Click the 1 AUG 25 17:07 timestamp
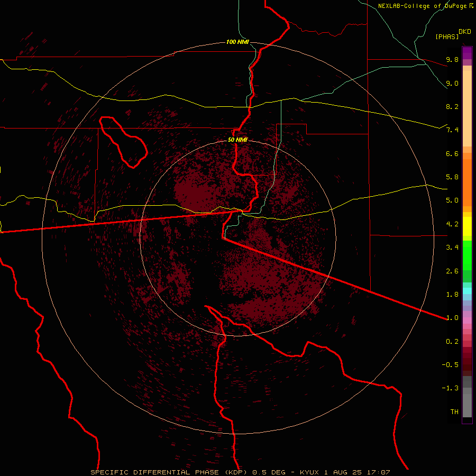476x476 pixels. coord(357,472)
